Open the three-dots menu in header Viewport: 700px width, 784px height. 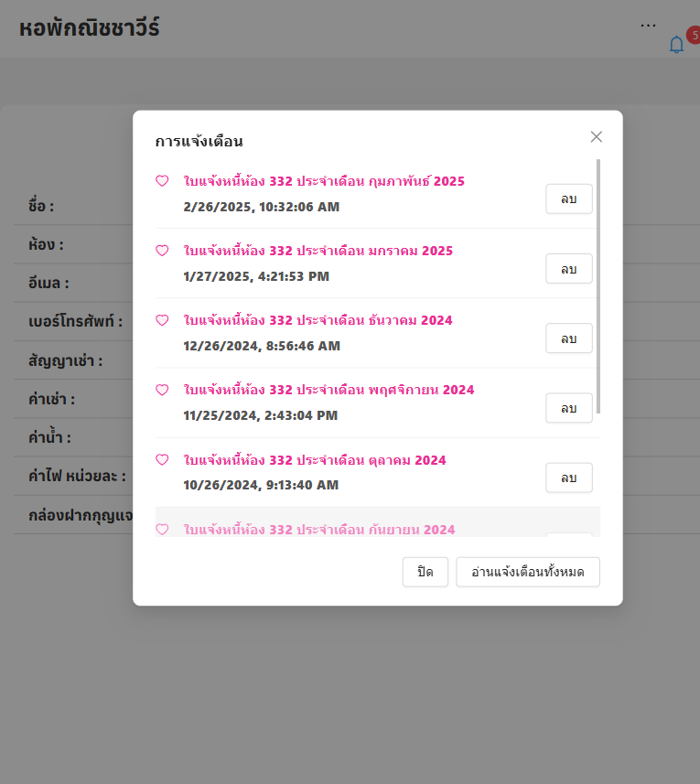[648, 26]
